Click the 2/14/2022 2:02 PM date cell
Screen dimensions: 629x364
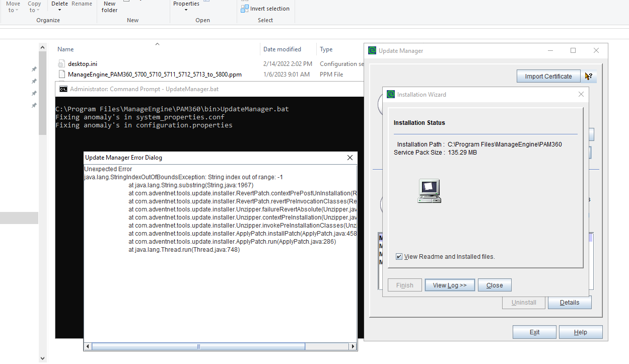288,64
